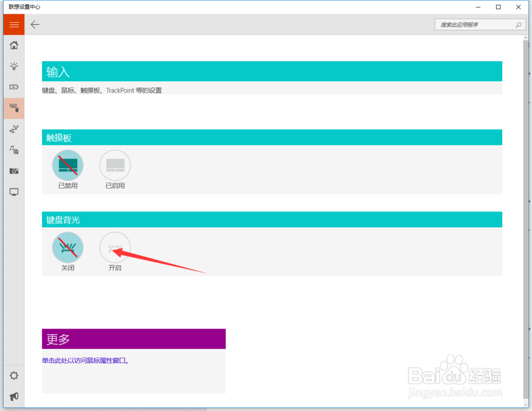This screenshot has height=411, width=532.
Task: Open the lightbulb tips icon in sidebar
Action: click(x=14, y=66)
